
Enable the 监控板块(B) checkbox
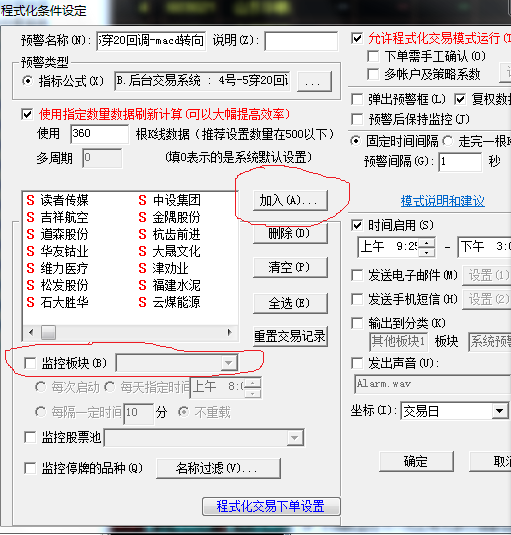pyautogui.click(x=30, y=363)
